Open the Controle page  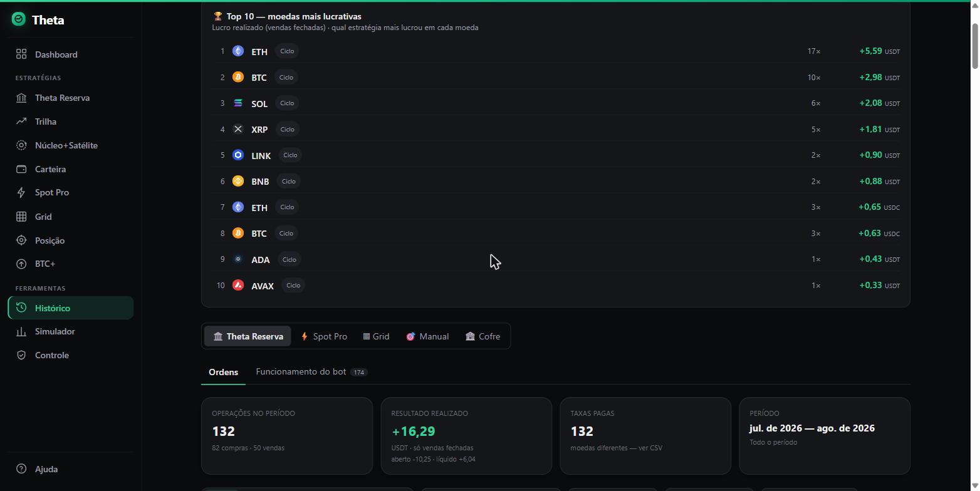pyautogui.click(x=71, y=355)
